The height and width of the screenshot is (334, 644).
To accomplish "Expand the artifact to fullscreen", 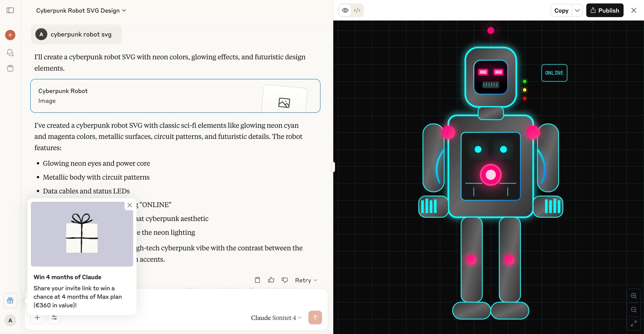I will pos(634,324).
